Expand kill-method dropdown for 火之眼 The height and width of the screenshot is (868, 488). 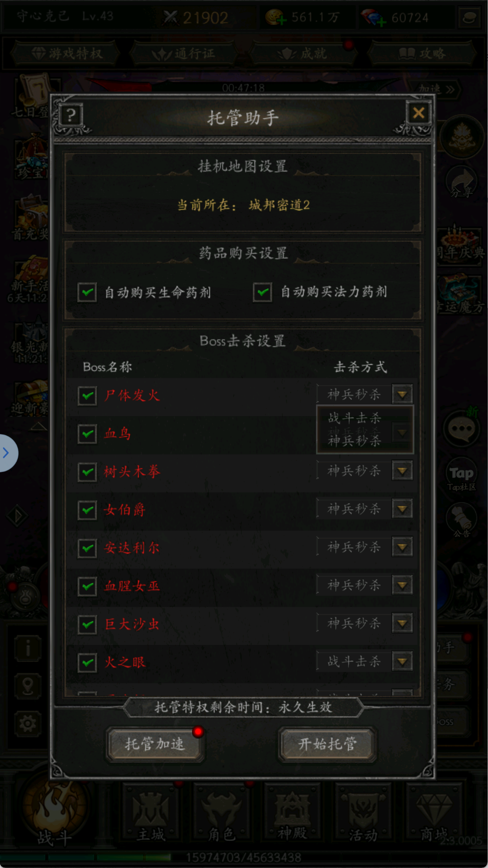(x=402, y=661)
